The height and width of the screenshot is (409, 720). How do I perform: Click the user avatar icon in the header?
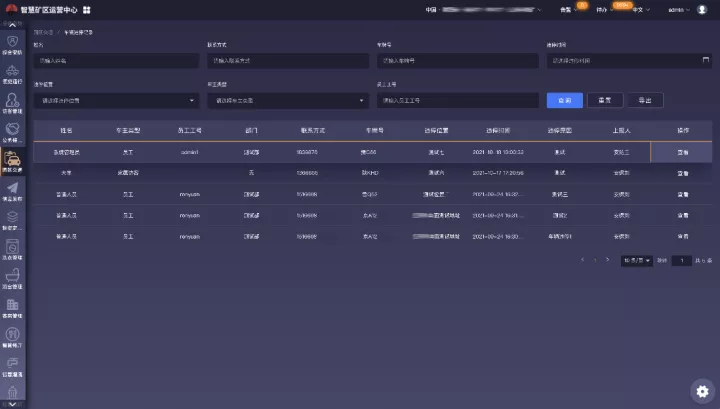coord(702,10)
